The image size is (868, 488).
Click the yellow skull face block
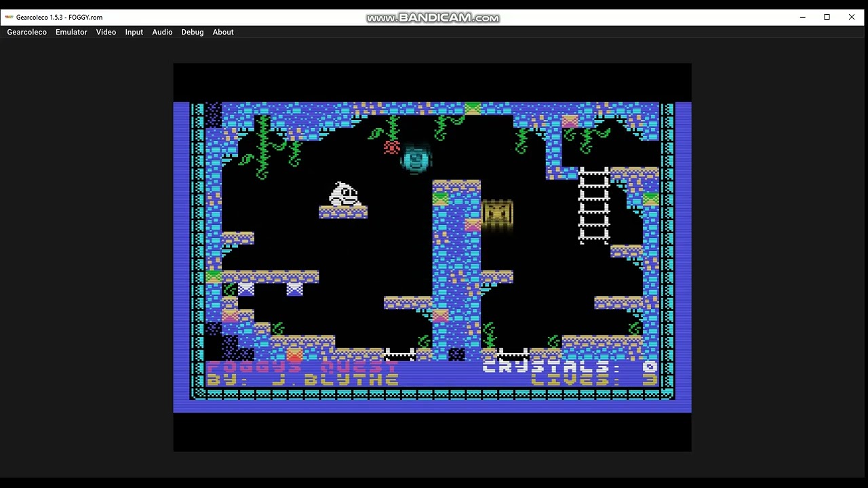(x=497, y=213)
